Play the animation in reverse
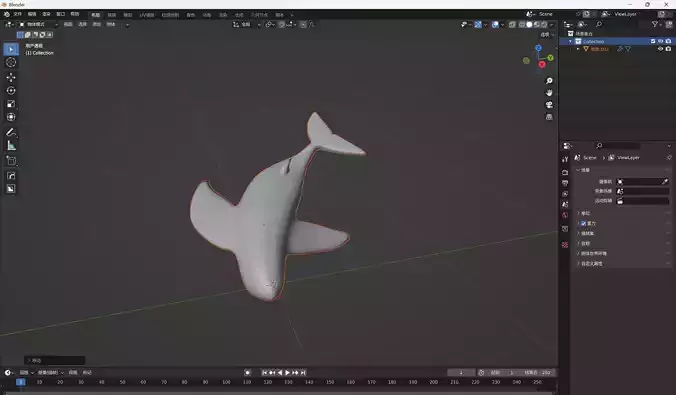The image size is (676, 395). coord(280,373)
